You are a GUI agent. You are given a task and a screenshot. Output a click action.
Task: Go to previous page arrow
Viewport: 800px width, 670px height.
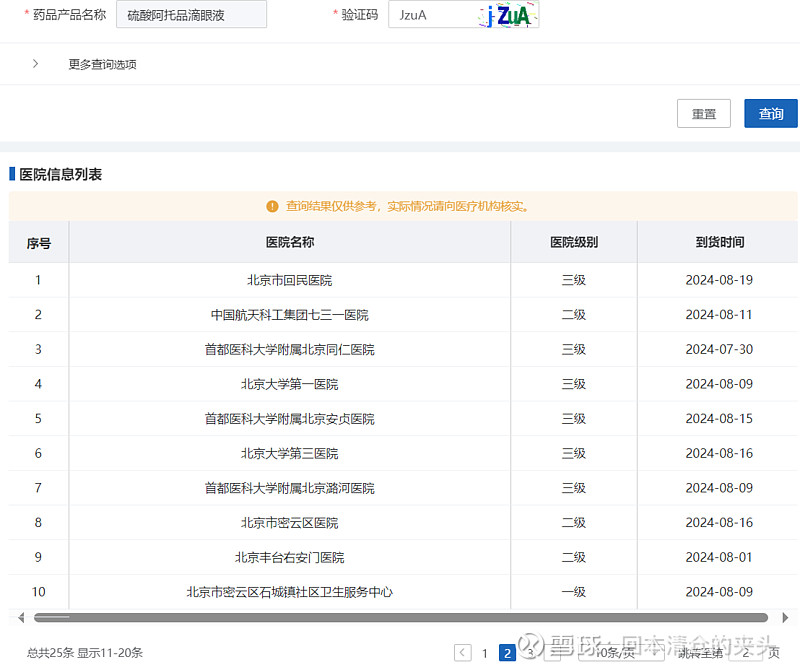pos(462,653)
